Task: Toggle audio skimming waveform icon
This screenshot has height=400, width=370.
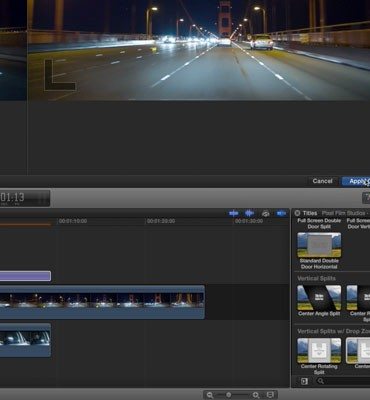Action: pos(249,213)
